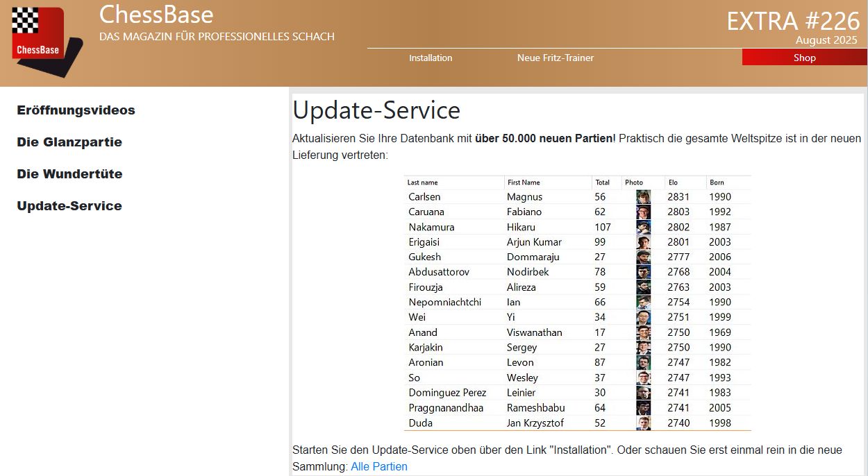This screenshot has height=476, width=868.
Task: Click the Last name column header
Action: (x=422, y=182)
